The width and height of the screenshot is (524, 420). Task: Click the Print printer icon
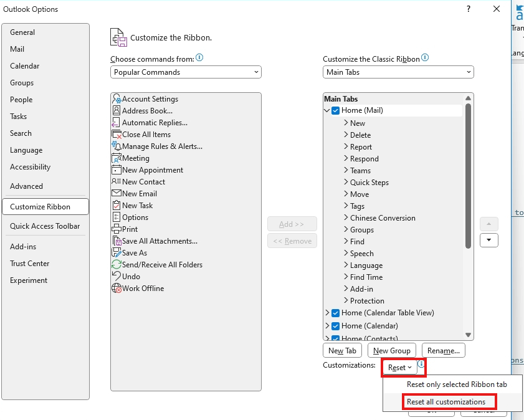(x=117, y=229)
